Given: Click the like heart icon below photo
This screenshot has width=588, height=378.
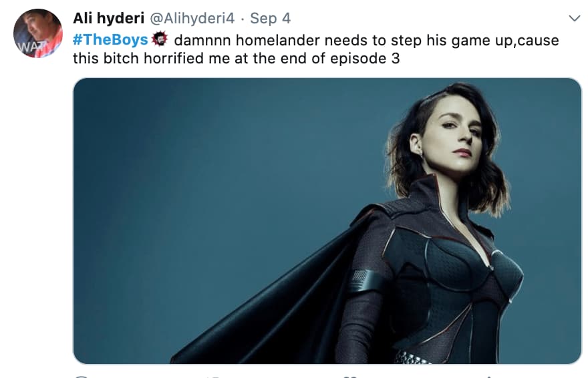Looking at the screenshot, I should 349,376.
